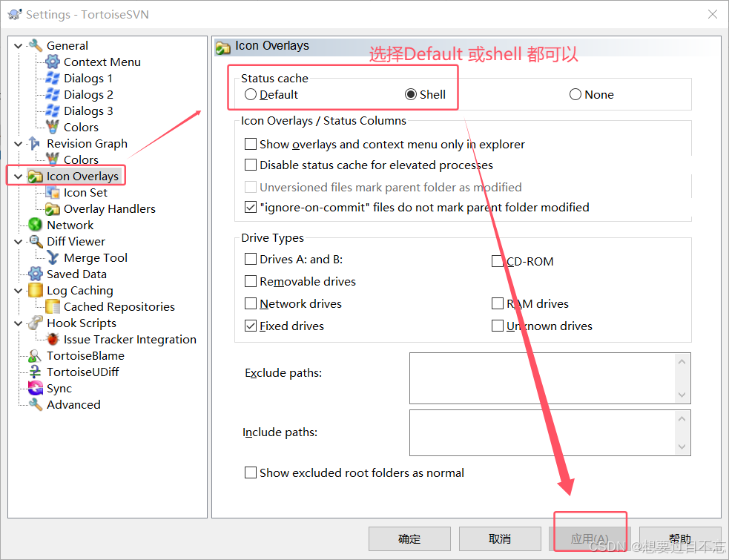Screen dimensions: 729x560
Task: Click the Icon Overlays folder icon in tree
Action: (36, 177)
